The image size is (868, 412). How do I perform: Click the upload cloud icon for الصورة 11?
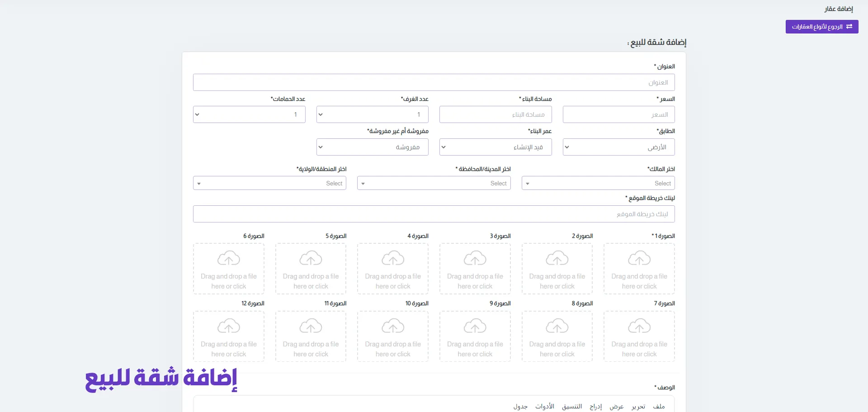(311, 326)
